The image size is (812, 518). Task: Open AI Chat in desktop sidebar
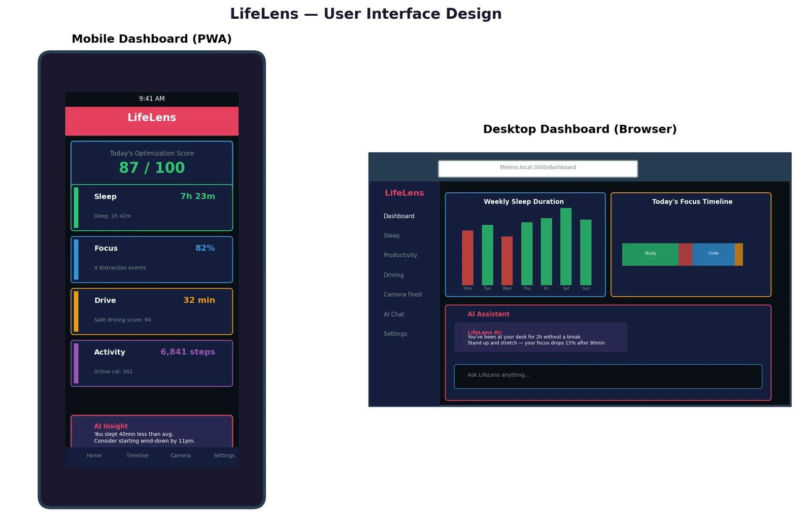point(394,315)
